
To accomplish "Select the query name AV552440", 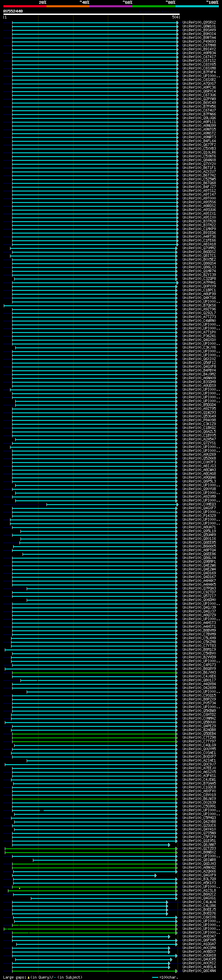I will [x=13, y=11].
